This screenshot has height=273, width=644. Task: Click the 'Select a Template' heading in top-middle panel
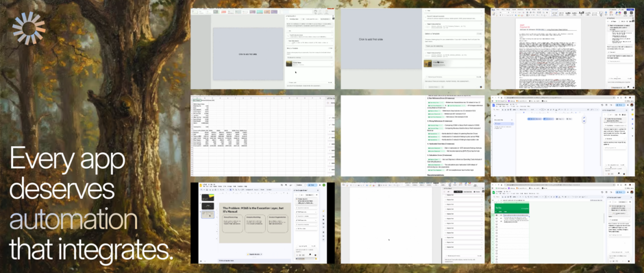[432, 34]
